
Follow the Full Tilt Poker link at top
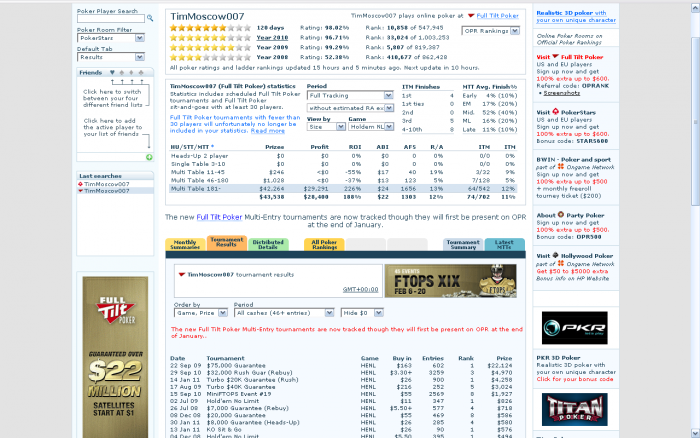pos(497,16)
